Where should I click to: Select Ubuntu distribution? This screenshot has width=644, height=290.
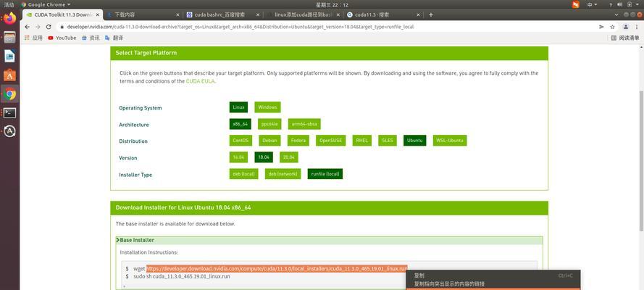pos(415,141)
